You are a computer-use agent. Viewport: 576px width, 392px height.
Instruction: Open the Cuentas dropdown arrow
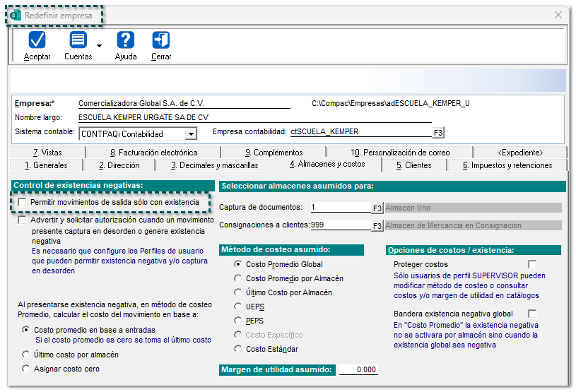pyautogui.click(x=99, y=46)
